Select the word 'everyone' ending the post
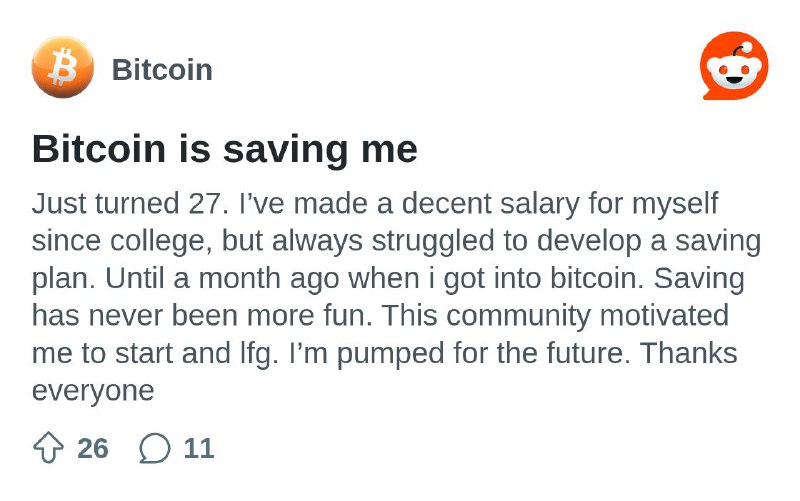This screenshot has width=800, height=501. 93,392
